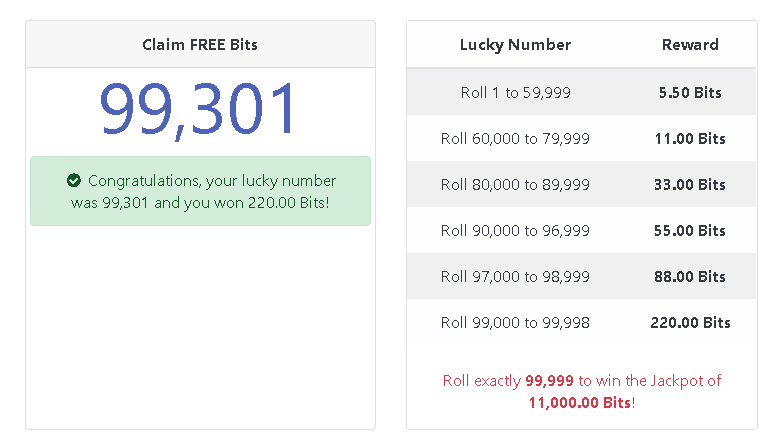Click the red 99,999 jackpot number
The image size is (763, 448).
[553, 381]
